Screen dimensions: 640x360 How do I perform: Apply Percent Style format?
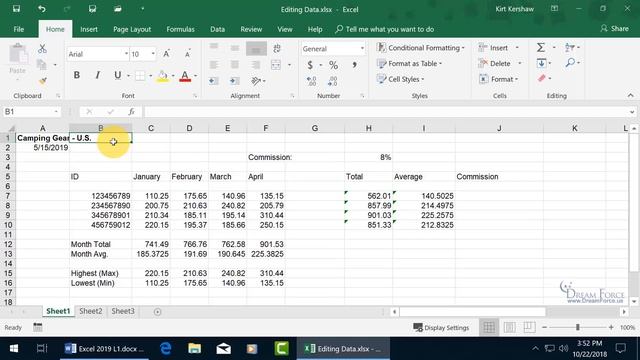click(x=333, y=65)
